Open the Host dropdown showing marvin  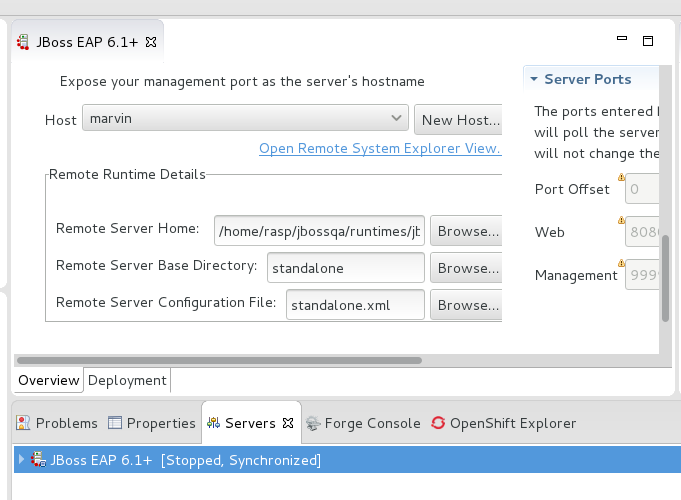pos(245,119)
